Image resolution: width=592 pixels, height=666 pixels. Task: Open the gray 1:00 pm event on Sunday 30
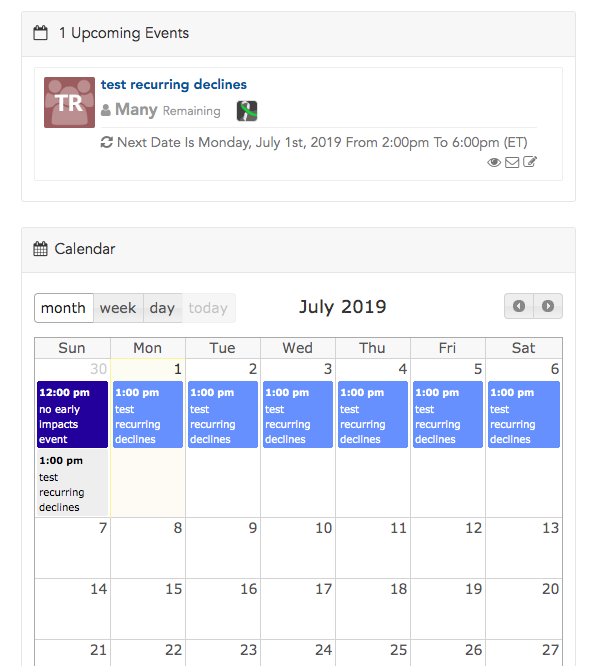(72, 483)
